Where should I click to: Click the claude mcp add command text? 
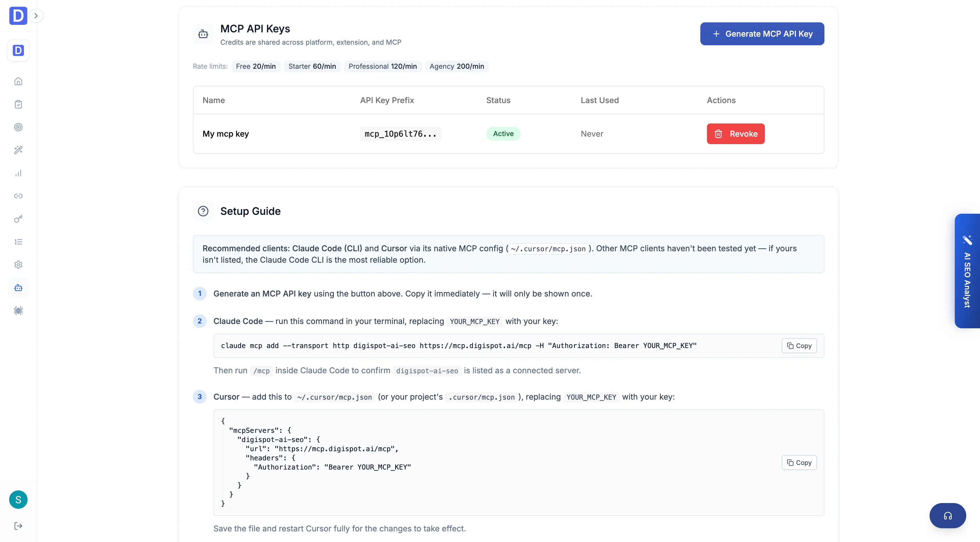pos(458,346)
